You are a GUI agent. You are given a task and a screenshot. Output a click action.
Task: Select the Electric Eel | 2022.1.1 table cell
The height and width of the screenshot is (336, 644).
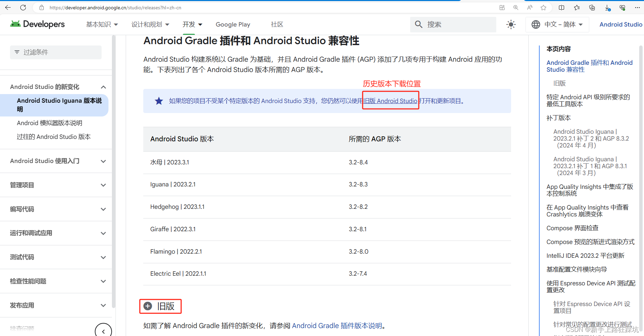pyautogui.click(x=242, y=274)
